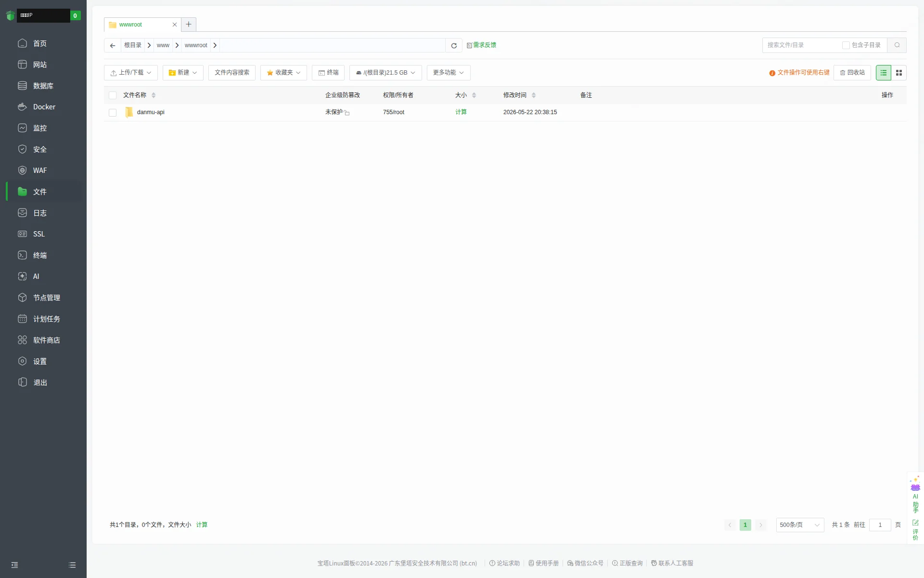924x578 pixels.
Task: Click the green notification badge 0
Action: 75,15
